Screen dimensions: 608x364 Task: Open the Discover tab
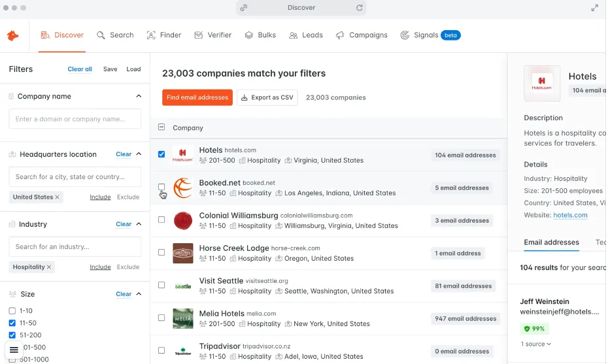click(x=62, y=35)
